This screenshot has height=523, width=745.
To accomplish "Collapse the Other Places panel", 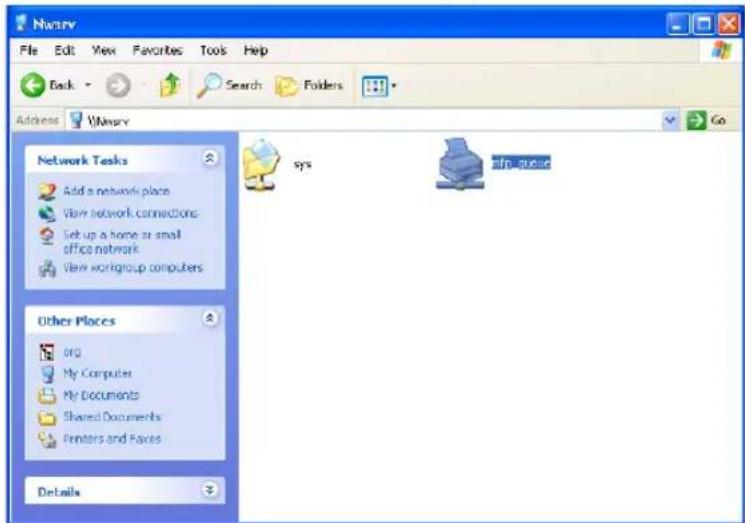I will (210, 318).
